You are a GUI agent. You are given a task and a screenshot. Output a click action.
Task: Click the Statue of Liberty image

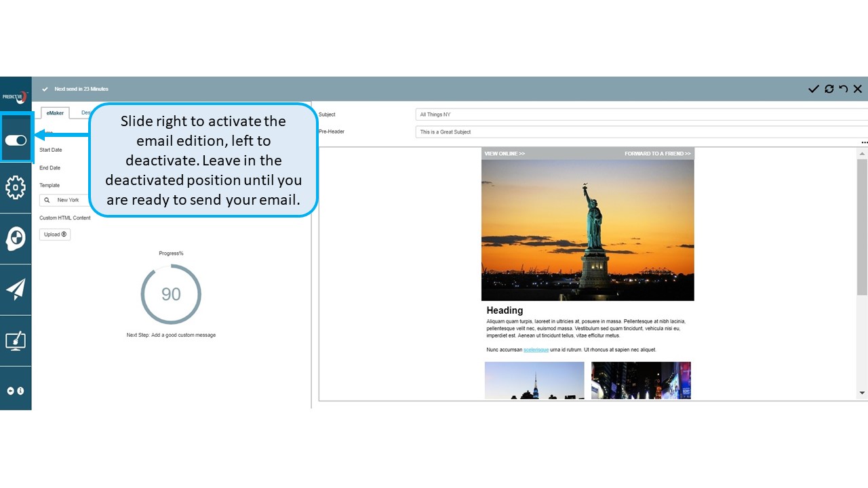tap(587, 230)
